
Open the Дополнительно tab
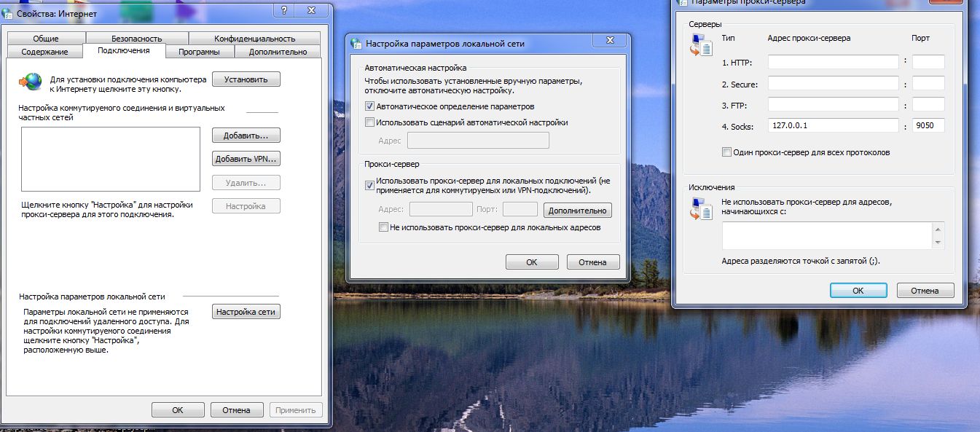click(x=278, y=52)
